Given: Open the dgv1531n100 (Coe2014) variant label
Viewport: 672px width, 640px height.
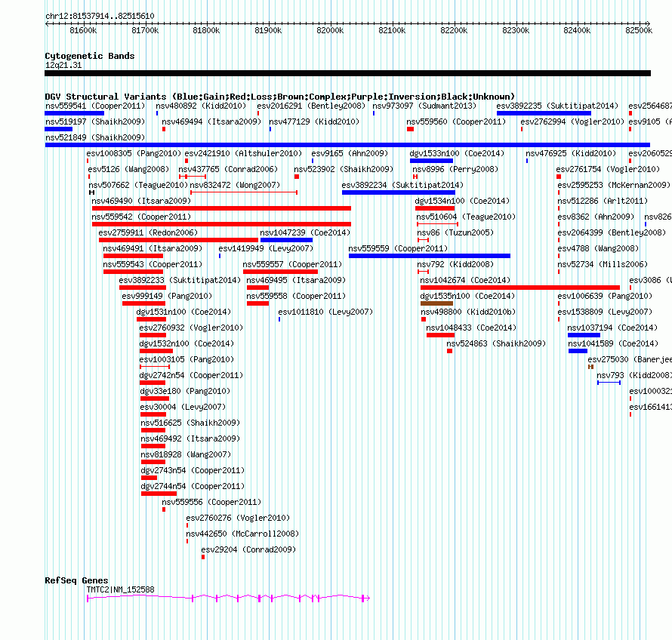Looking at the screenshot, I should (x=183, y=312).
